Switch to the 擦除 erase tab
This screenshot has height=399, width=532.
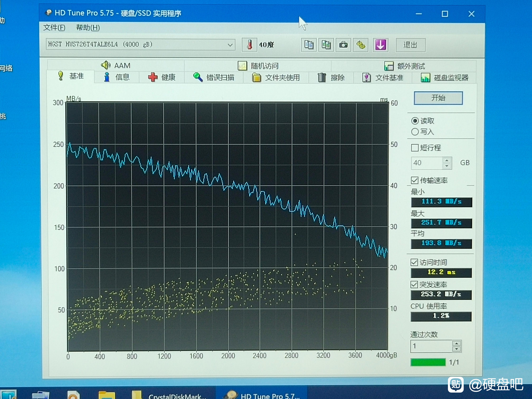point(331,78)
